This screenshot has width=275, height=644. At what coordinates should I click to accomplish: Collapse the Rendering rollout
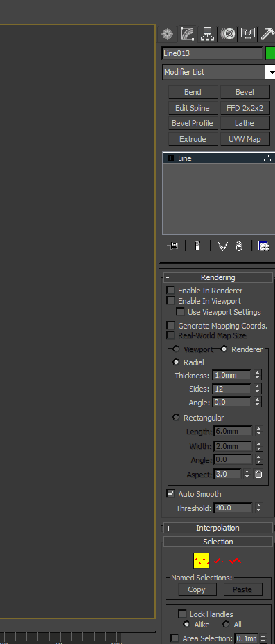pos(218,277)
